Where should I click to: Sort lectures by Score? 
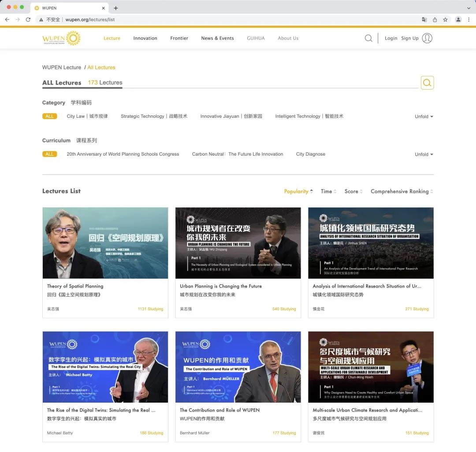[x=353, y=191]
